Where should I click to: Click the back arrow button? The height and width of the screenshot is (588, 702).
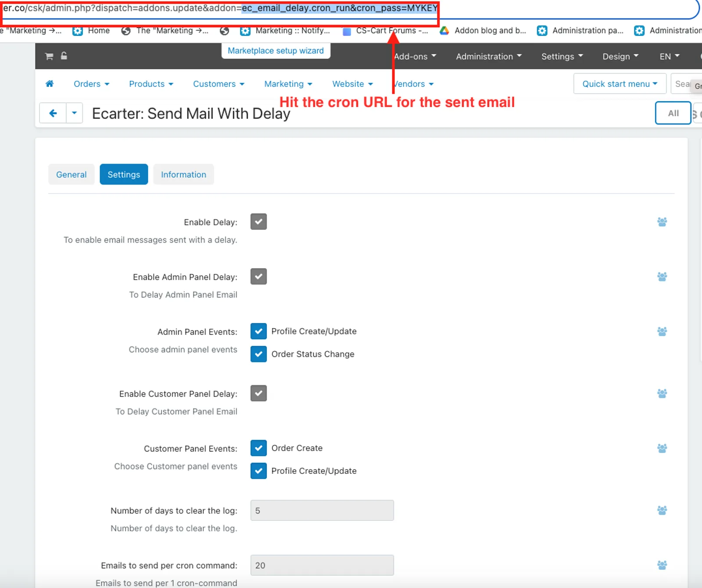click(x=53, y=113)
